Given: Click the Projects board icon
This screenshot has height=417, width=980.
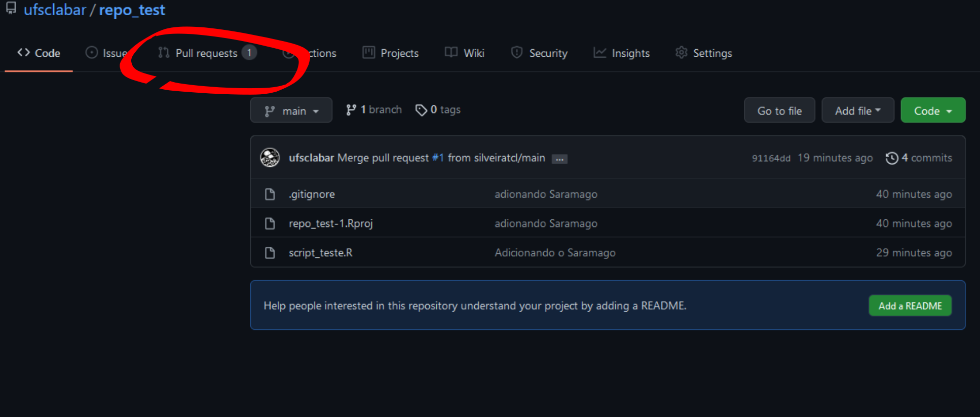Looking at the screenshot, I should (x=369, y=52).
